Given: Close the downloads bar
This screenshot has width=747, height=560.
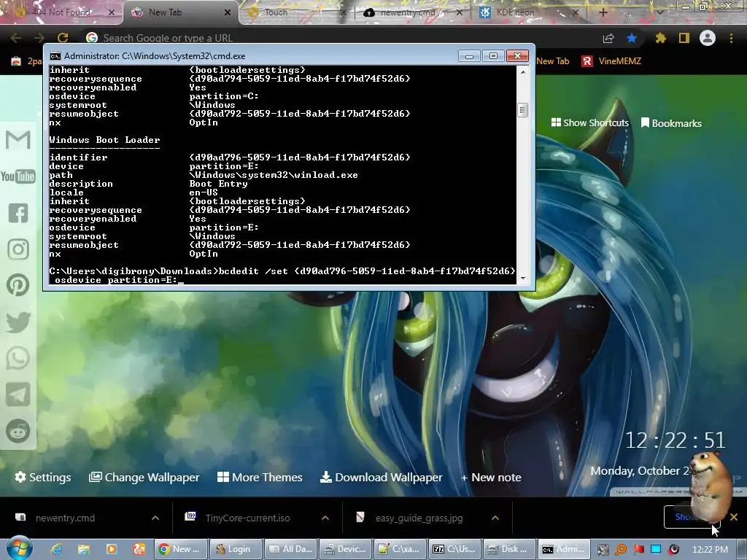Looking at the screenshot, I should point(734,517).
